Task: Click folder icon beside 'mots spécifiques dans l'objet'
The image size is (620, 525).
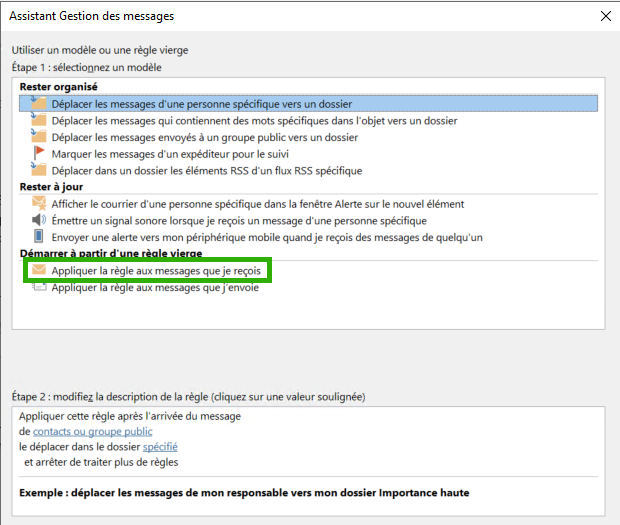Action: tap(39, 120)
